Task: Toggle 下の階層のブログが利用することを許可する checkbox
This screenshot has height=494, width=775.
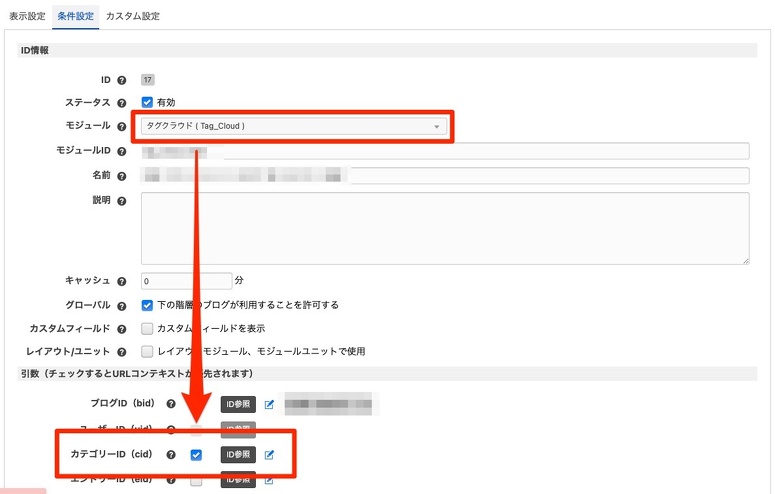Action: 147,305
